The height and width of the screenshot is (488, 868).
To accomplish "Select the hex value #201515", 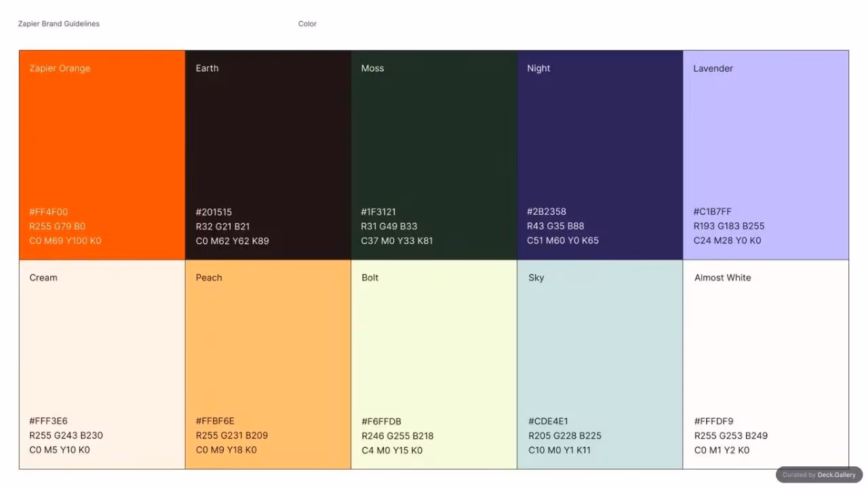I will coord(214,212).
